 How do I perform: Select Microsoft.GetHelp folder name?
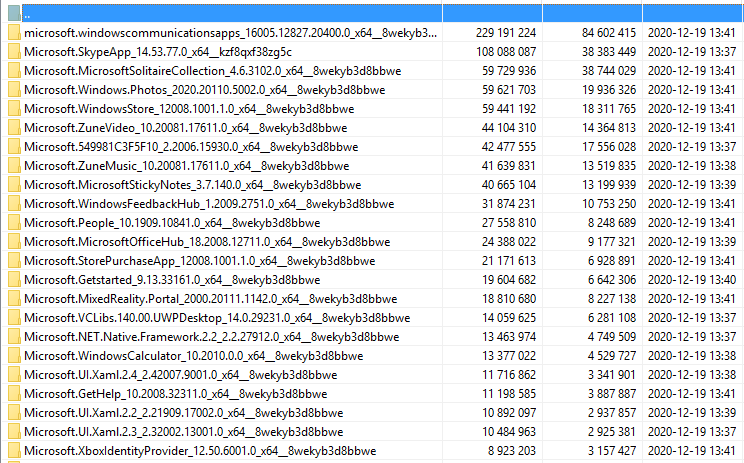pos(176,393)
